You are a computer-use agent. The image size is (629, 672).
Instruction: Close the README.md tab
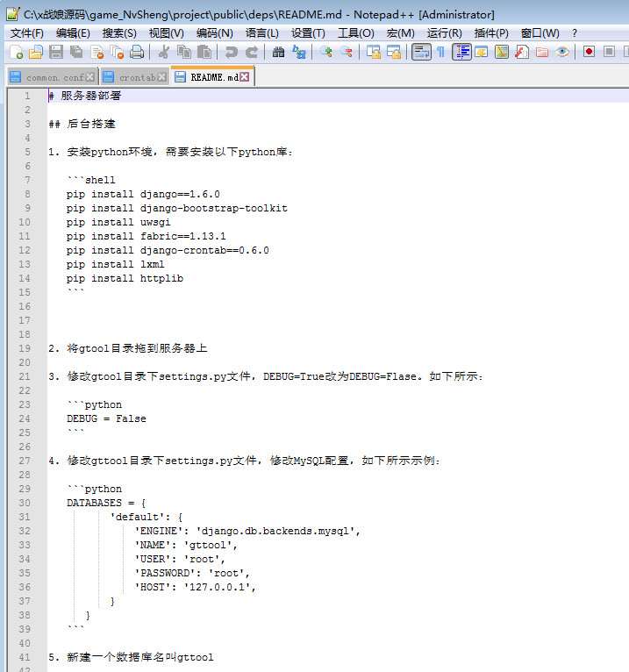244,76
